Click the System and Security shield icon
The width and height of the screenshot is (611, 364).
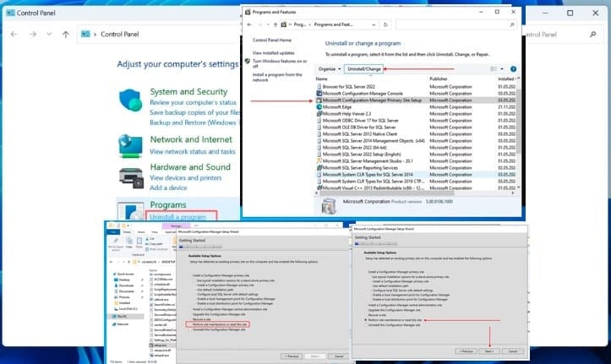point(130,100)
